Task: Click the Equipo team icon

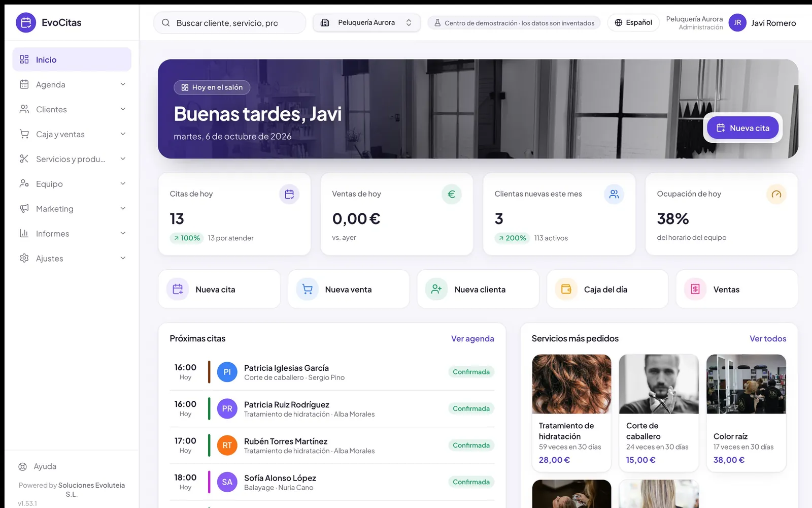Action: pyautogui.click(x=24, y=184)
